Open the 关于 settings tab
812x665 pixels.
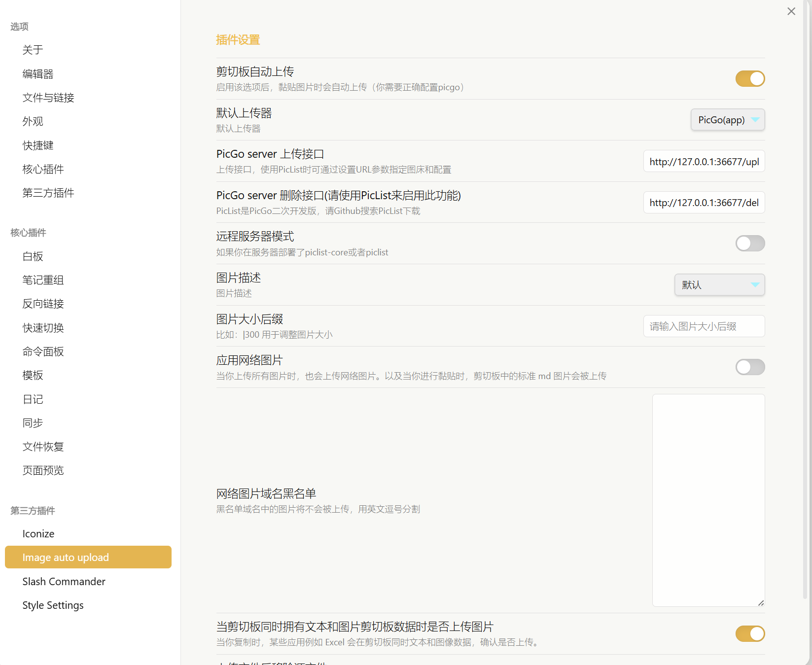33,50
